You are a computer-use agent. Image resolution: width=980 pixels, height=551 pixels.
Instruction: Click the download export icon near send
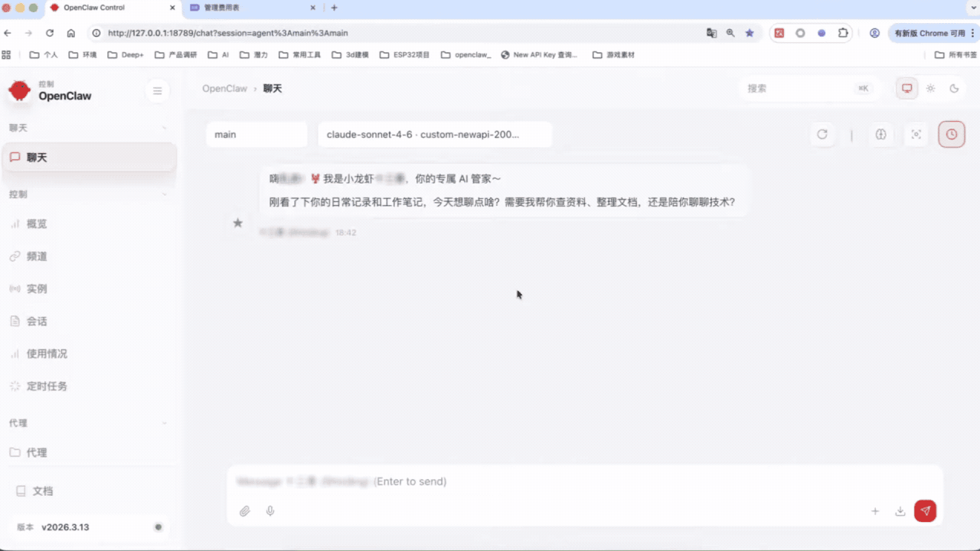[900, 511]
